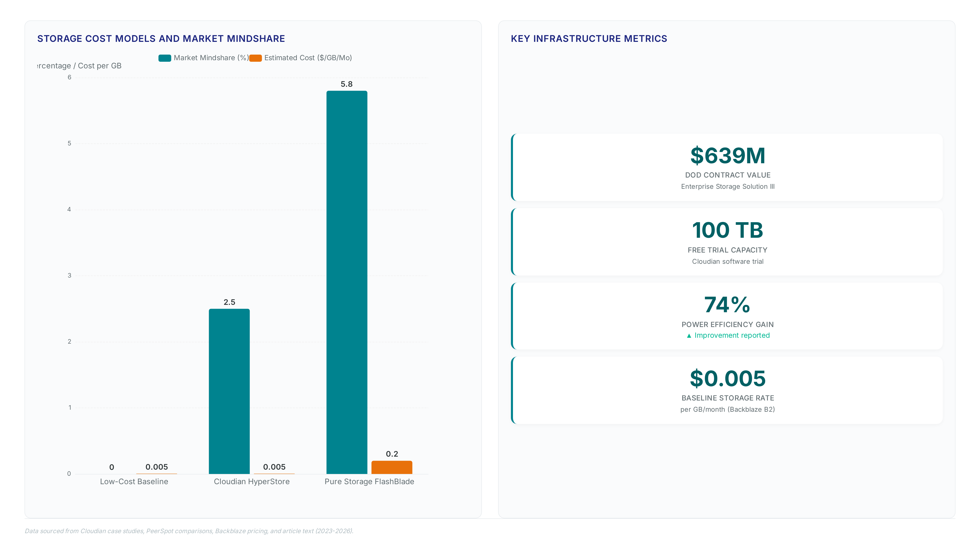This screenshot has width=980, height=551.
Task: Click the Pure Storage FlashBlade mindshare bar
Action: pos(347,282)
